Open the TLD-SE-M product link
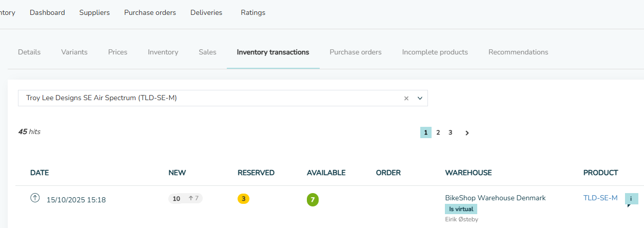The height and width of the screenshot is (228, 644). point(600,198)
